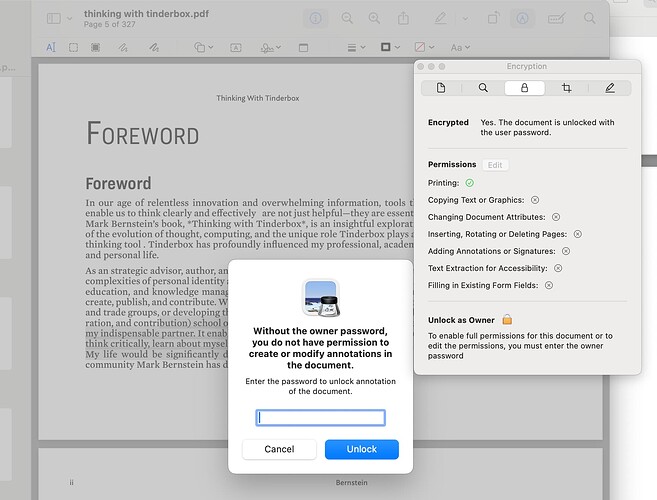Screen dimensions: 657x500
Task: Click the 'Page 5 of 327' subtitle
Action: 109,24
